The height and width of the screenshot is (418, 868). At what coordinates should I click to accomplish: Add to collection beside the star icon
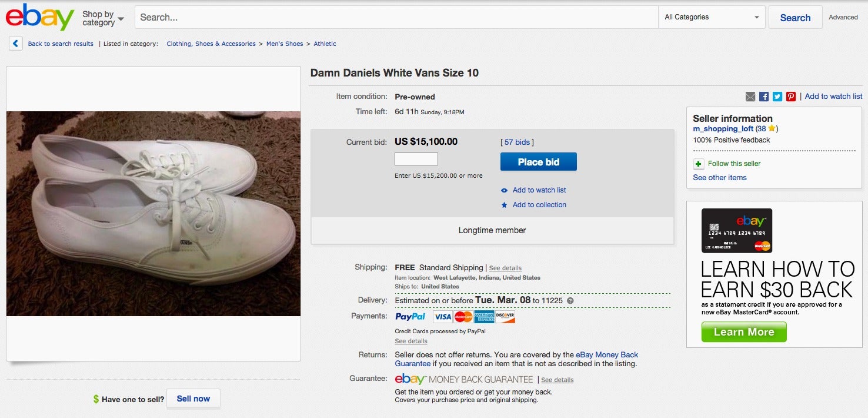[x=539, y=205]
